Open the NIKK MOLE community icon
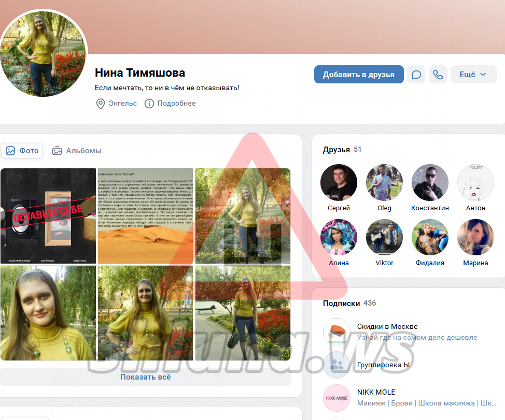 336,398
